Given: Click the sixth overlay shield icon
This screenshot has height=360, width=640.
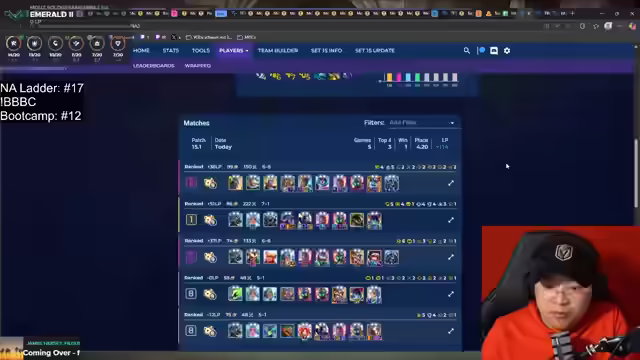Looking at the screenshot, I should [118, 43].
